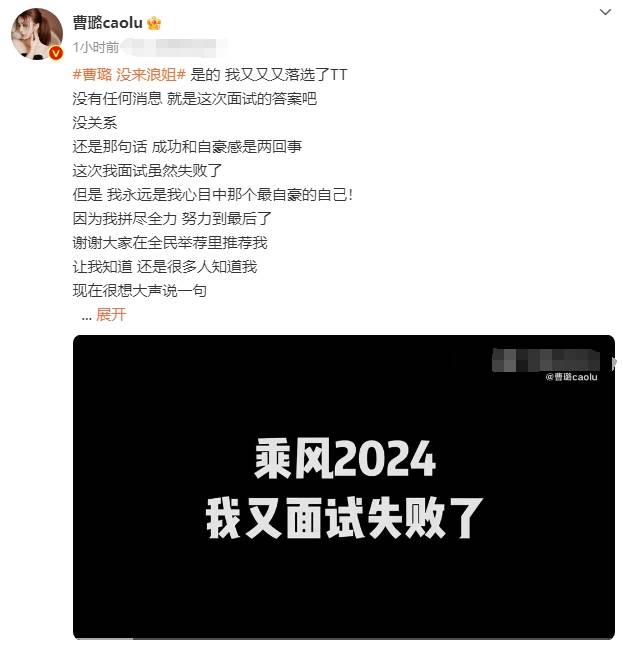Click the @曹璐caolu video watermark
Screen dimensions: 622x645
coord(571,377)
